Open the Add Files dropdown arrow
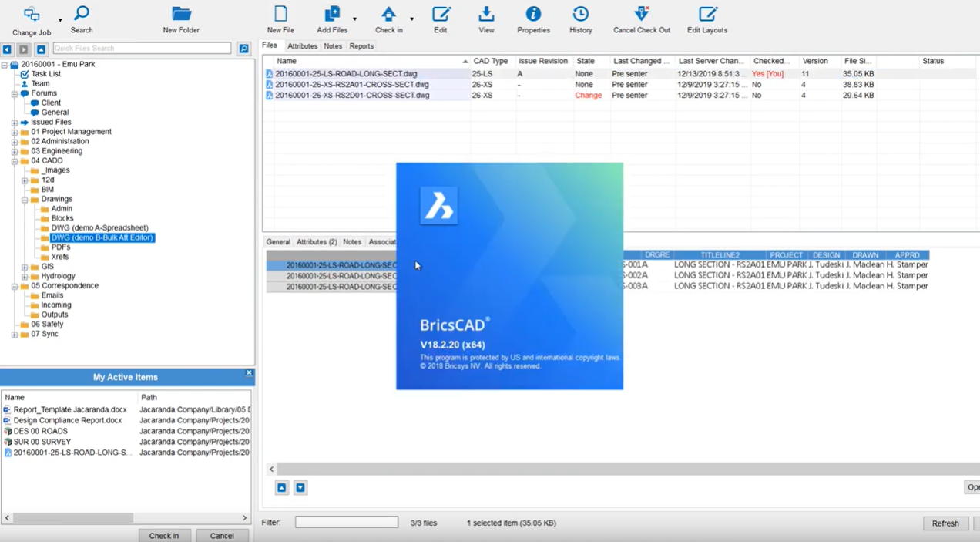 [x=354, y=19]
